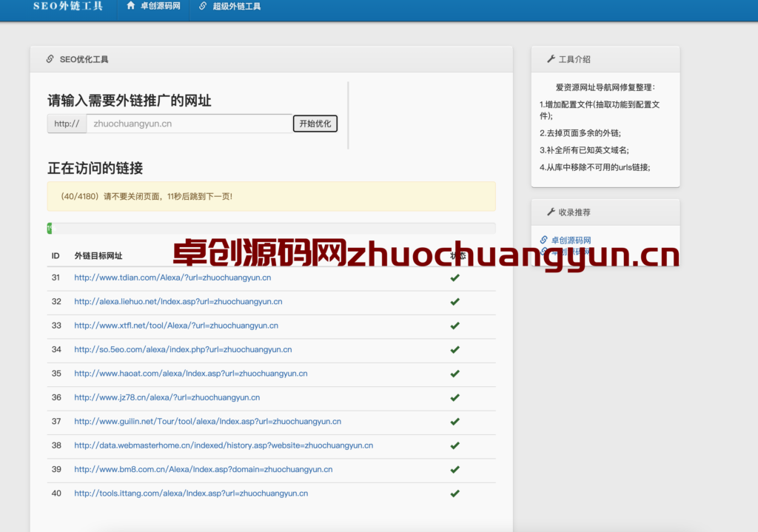Click the checkmark status icon in row 31
The width and height of the screenshot is (758, 532).
[455, 277]
